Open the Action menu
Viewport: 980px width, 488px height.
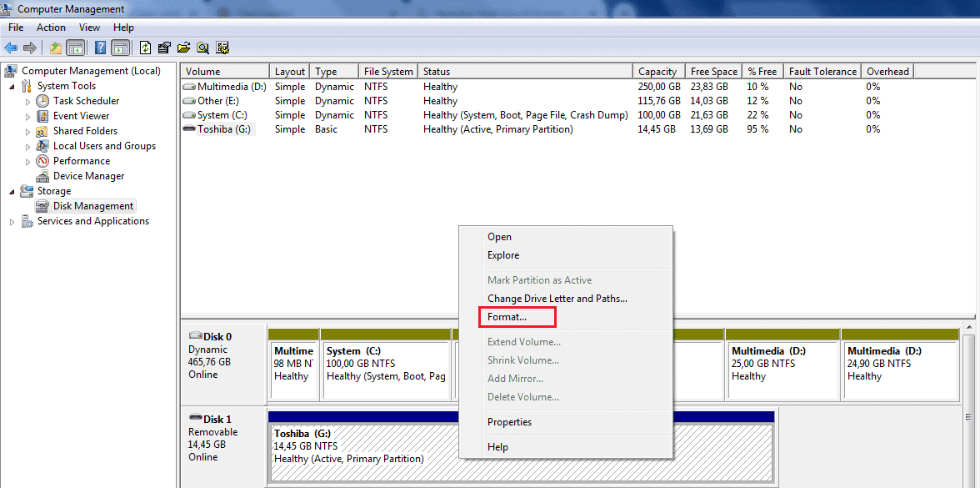pyautogui.click(x=52, y=28)
